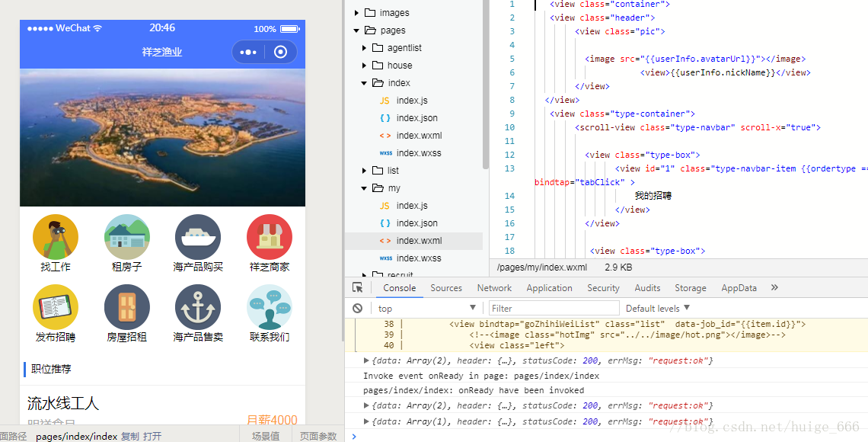The width and height of the screenshot is (868, 442).
Task: Collapse the index folder arrow
Action: pyautogui.click(x=364, y=83)
